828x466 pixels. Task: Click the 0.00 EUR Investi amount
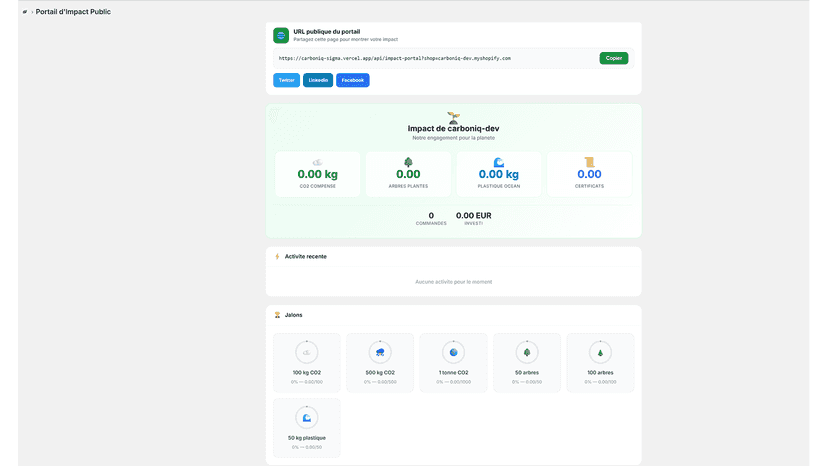pos(474,216)
